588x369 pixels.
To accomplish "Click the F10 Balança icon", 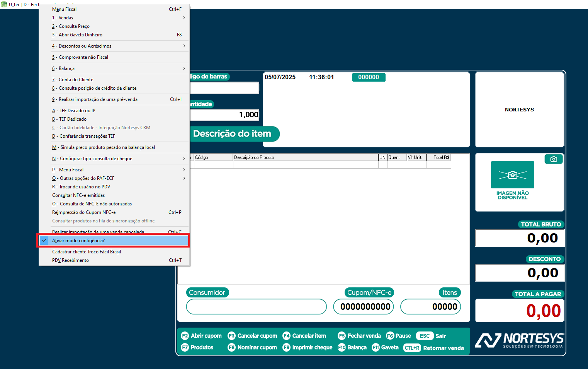I will click(342, 347).
